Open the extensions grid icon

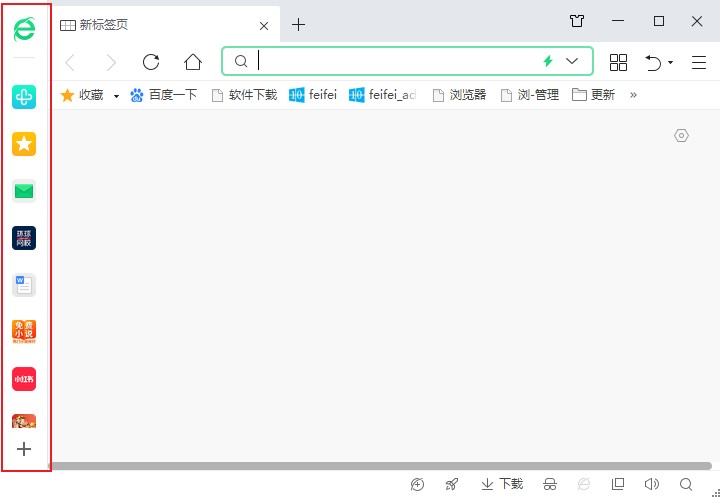[618, 62]
